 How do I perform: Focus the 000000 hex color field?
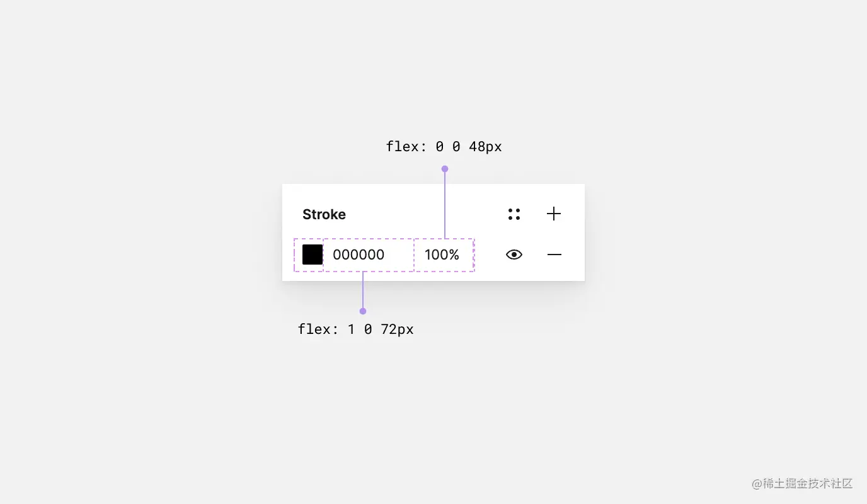[x=369, y=255]
